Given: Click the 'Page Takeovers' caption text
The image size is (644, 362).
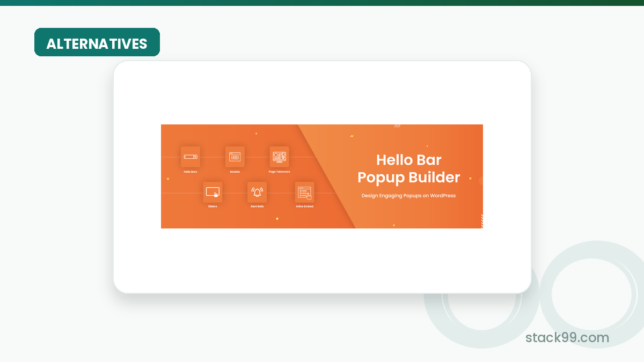Looking at the screenshot, I should pos(279,172).
